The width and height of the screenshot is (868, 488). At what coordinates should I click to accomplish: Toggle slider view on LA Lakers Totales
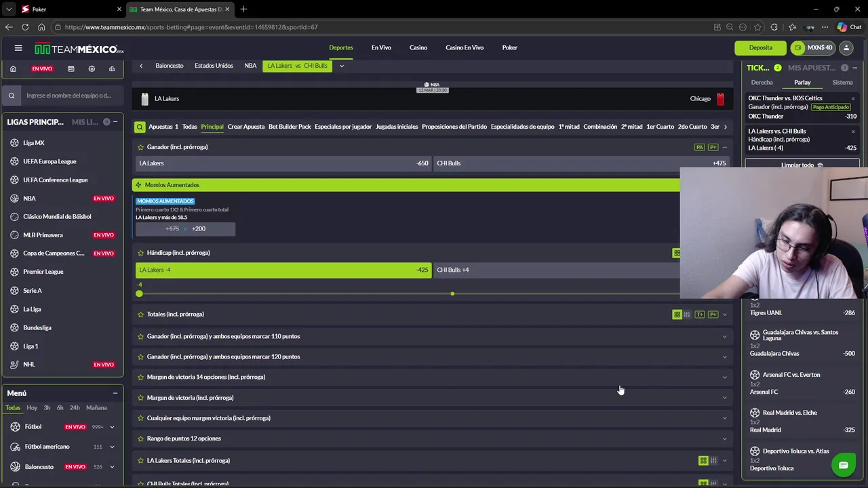tap(713, 461)
